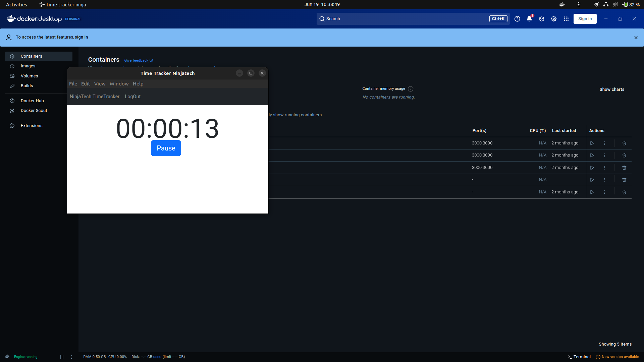The height and width of the screenshot is (362, 644).
Task: Open the Docker notifications bell
Action: 529,19
